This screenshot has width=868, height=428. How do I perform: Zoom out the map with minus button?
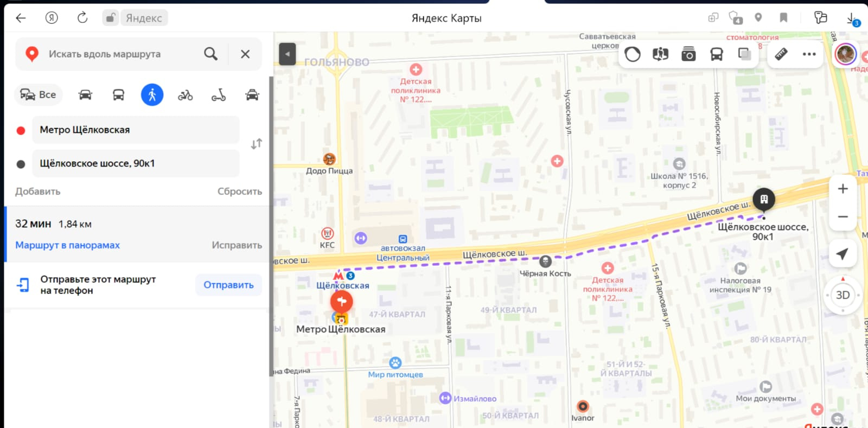[843, 217]
